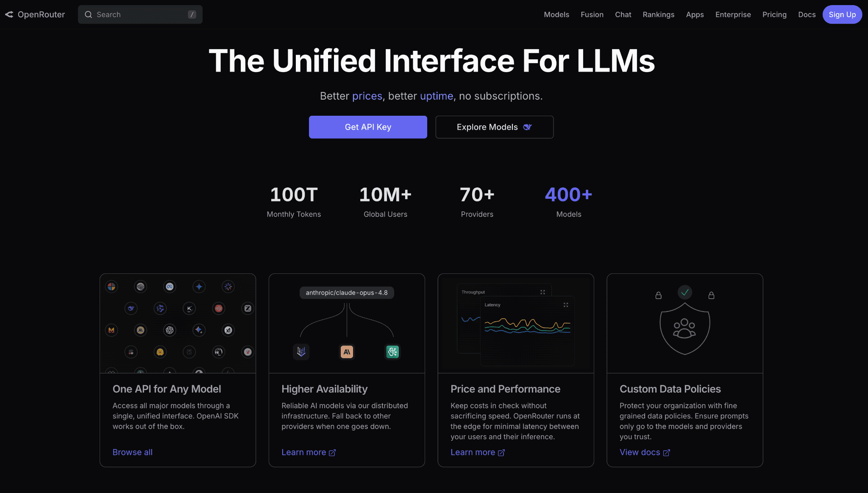Open Pricing in the navbar

774,14
